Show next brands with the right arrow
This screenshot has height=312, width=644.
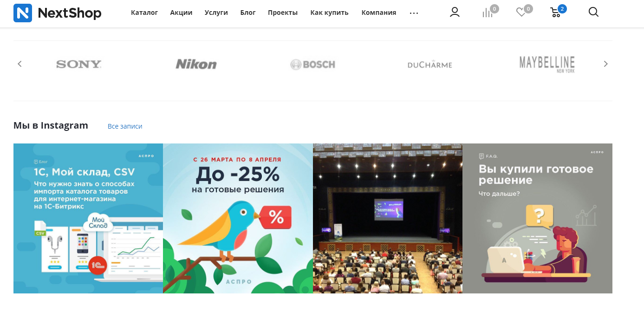(x=605, y=64)
